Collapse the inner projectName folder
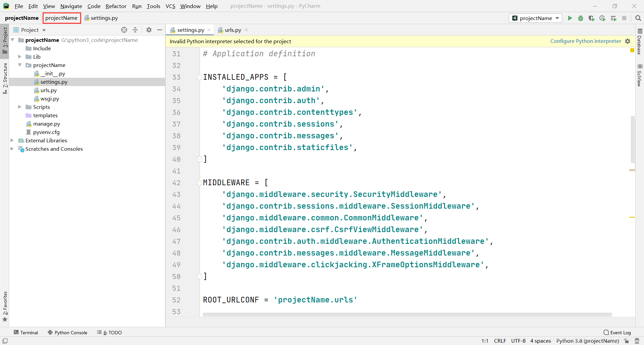 20,65
